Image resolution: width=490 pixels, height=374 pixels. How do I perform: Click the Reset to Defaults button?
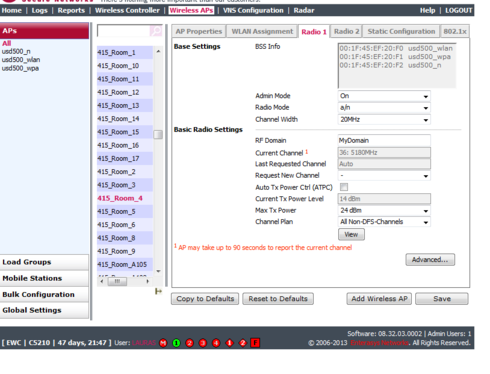coord(278,299)
